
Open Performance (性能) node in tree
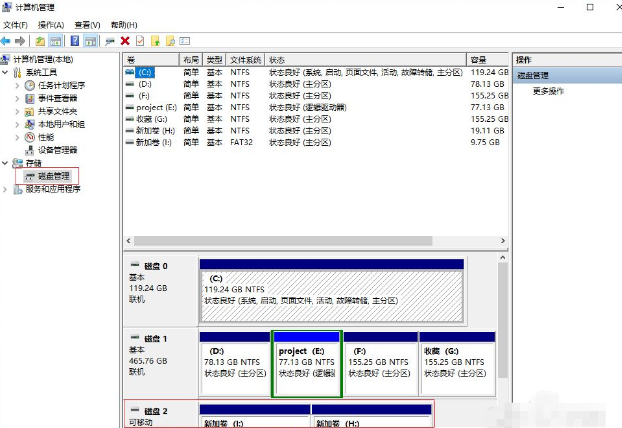coord(45,137)
